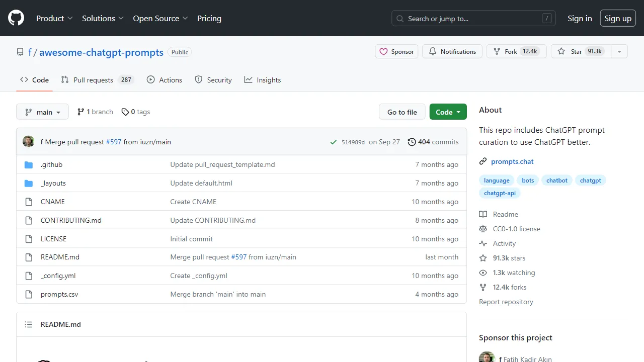View the Insights tab

click(x=263, y=80)
